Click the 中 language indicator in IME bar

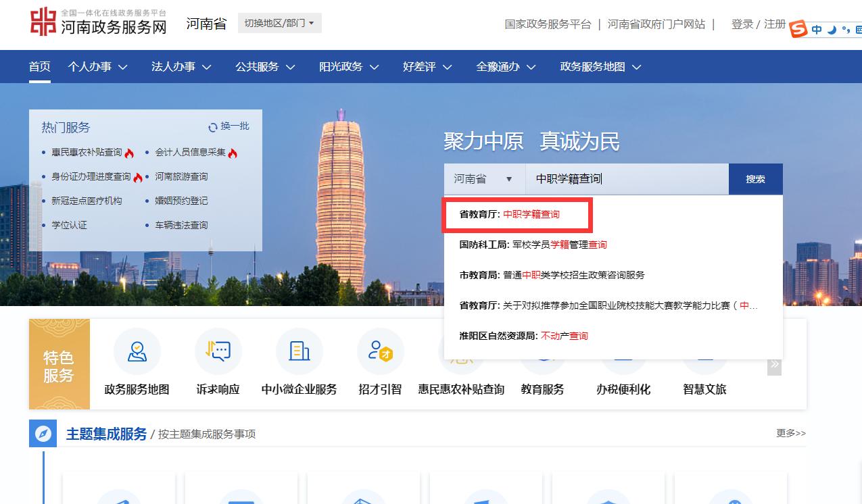coord(817,30)
